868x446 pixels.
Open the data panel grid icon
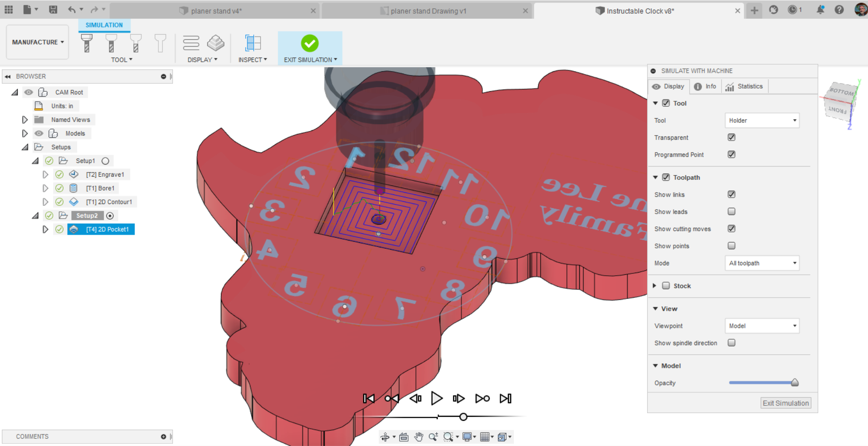[x=9, y=10]
